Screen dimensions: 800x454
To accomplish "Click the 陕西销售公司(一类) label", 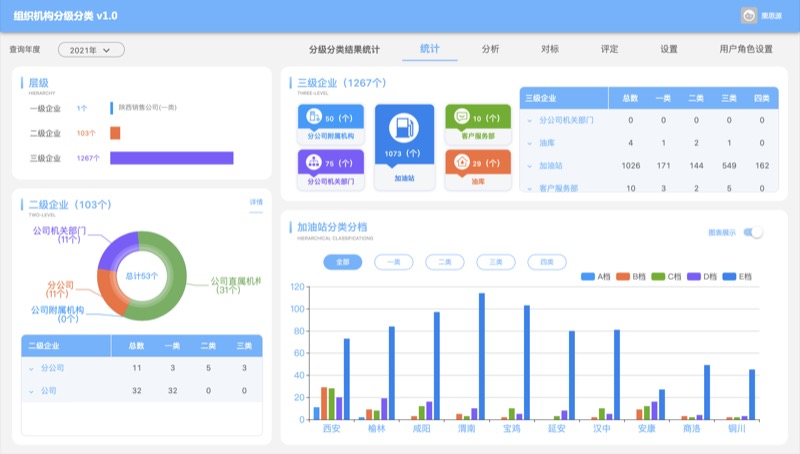I will tap(147, 107).
